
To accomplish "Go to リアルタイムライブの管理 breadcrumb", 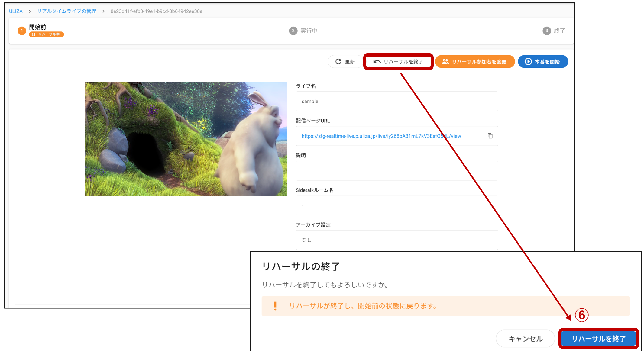I will [66, 11].
